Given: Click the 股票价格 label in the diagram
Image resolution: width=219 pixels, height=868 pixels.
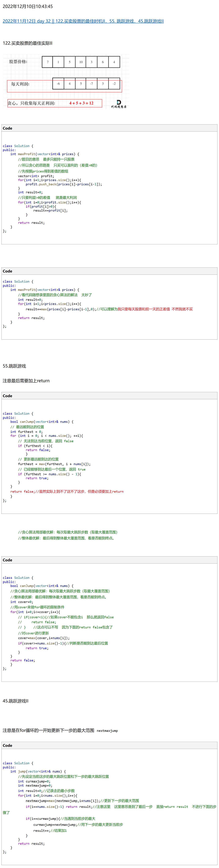Looking at the screenshot, I should [18, 62].
